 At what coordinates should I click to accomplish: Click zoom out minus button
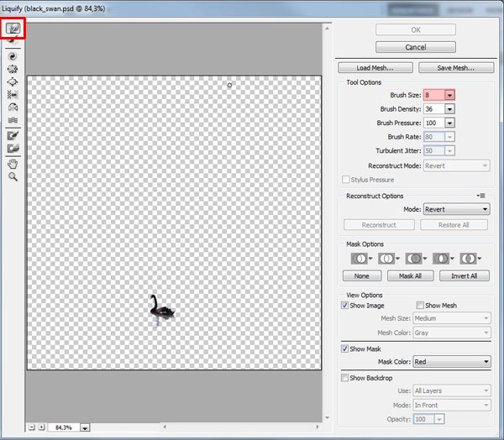tap(32, 427)
